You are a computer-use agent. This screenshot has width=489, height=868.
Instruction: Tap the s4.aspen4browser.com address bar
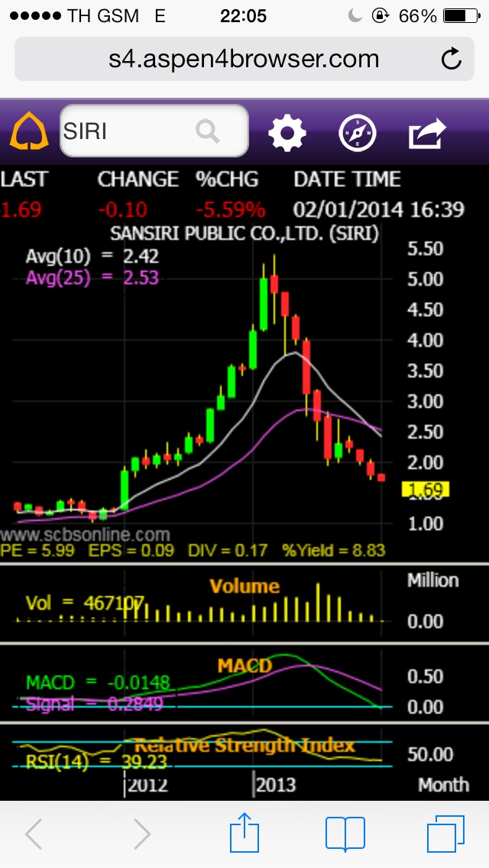244,59
